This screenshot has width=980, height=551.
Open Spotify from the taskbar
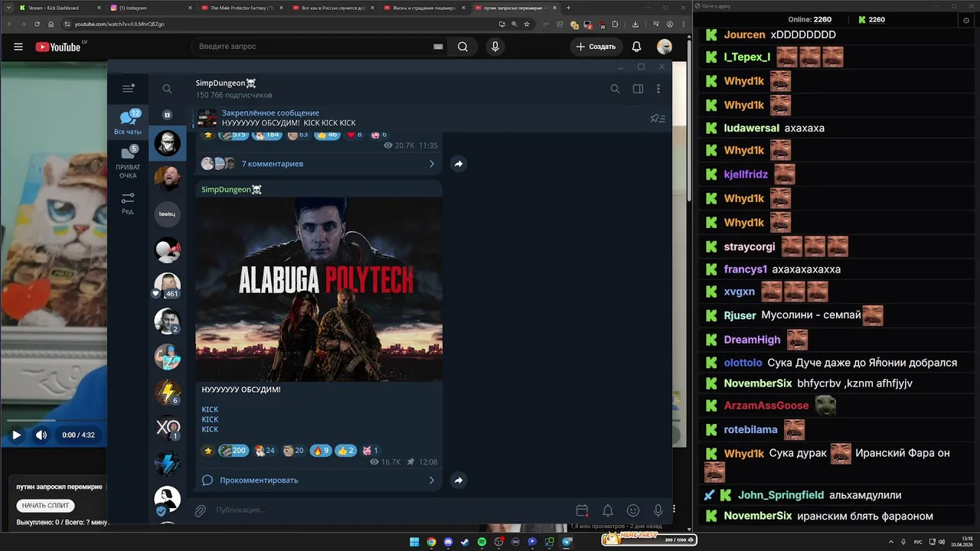482,542
